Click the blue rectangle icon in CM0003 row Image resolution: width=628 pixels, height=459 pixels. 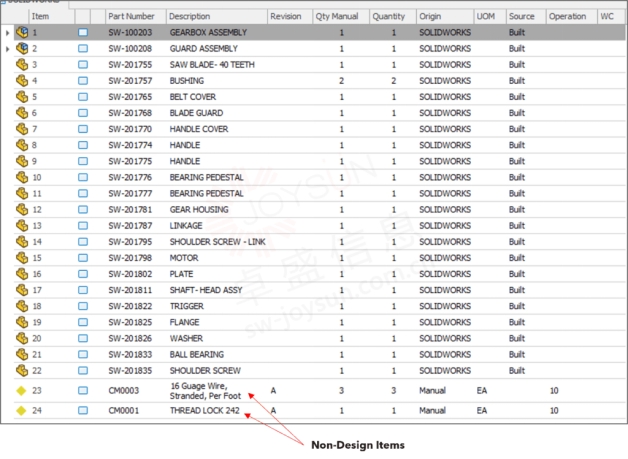pyautogui.click(x=83, y=391)
